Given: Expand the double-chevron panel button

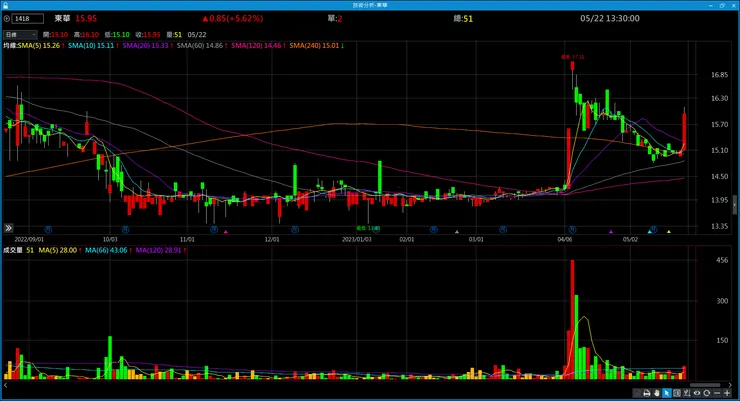Looking at the screenshot, I should click(x=8, y=228).
